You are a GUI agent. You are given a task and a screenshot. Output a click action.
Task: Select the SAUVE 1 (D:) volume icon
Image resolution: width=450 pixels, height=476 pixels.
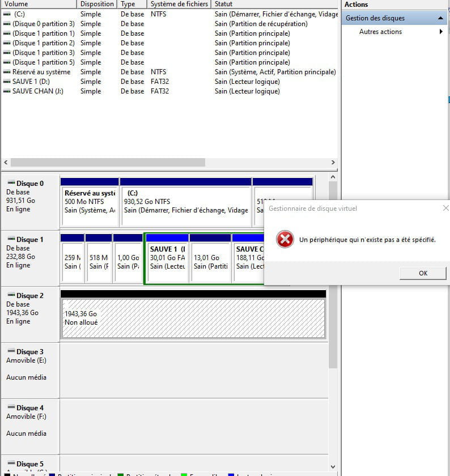[x=7, y=82]
